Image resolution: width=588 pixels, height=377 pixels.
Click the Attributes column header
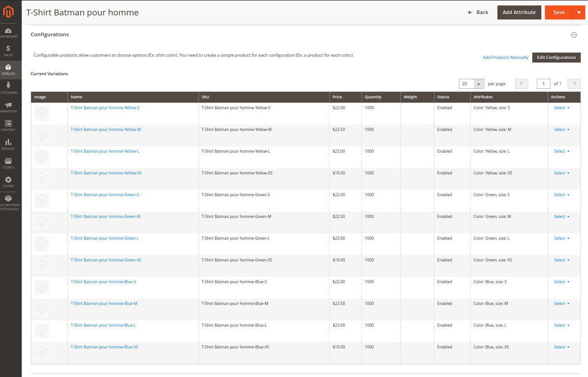(509, 97)
